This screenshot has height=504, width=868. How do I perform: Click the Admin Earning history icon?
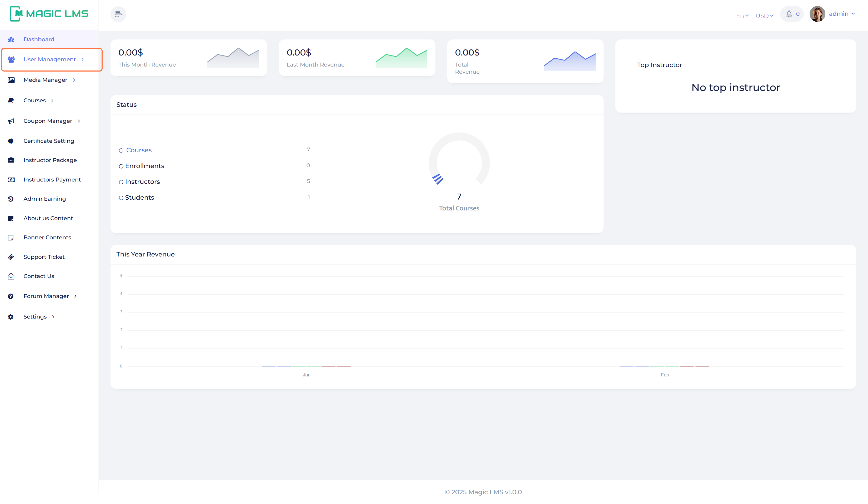pyautogui.click(x=11, y=199)
